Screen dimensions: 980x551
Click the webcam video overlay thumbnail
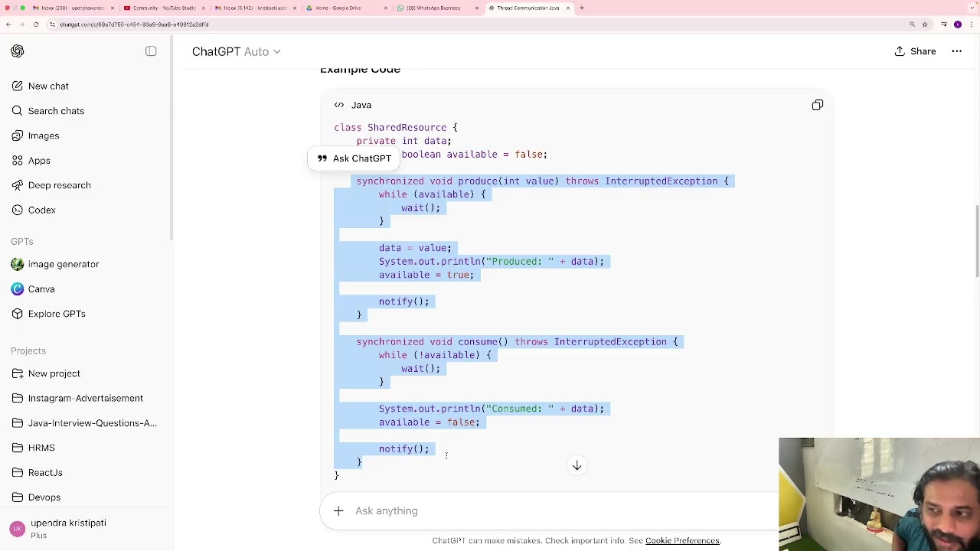879,494
